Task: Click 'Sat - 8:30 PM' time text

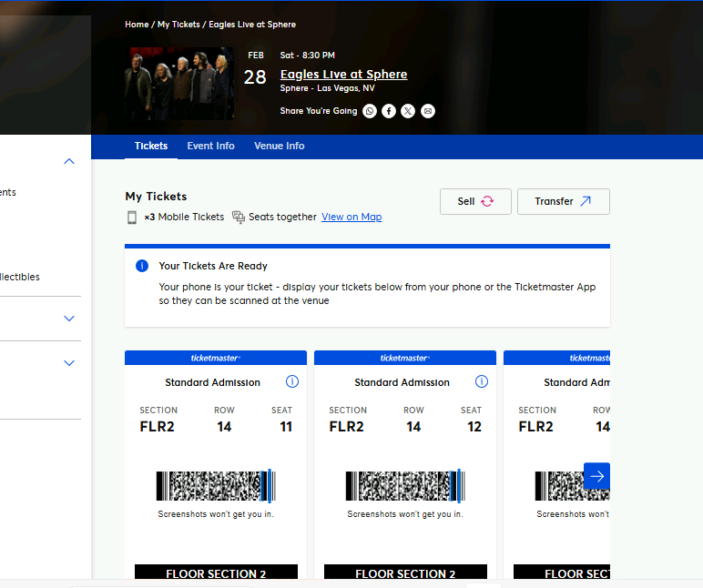Action: click(308, 56)
